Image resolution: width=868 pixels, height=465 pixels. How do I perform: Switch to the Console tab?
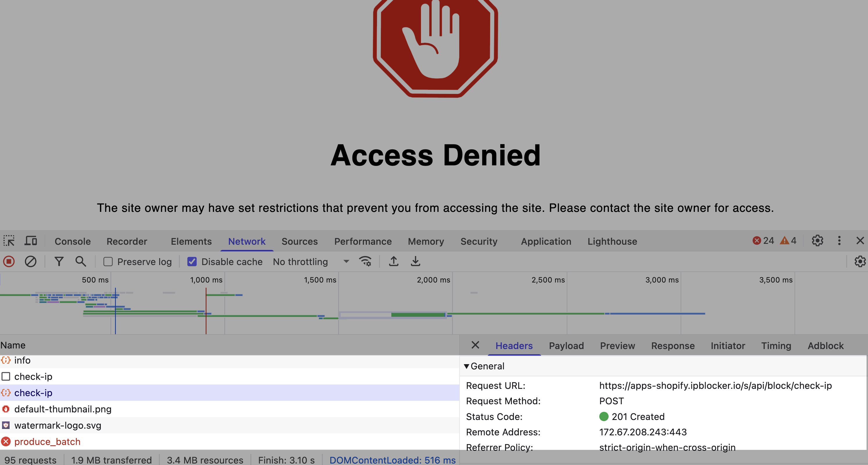pyautogui.click(x=72, y=242)
